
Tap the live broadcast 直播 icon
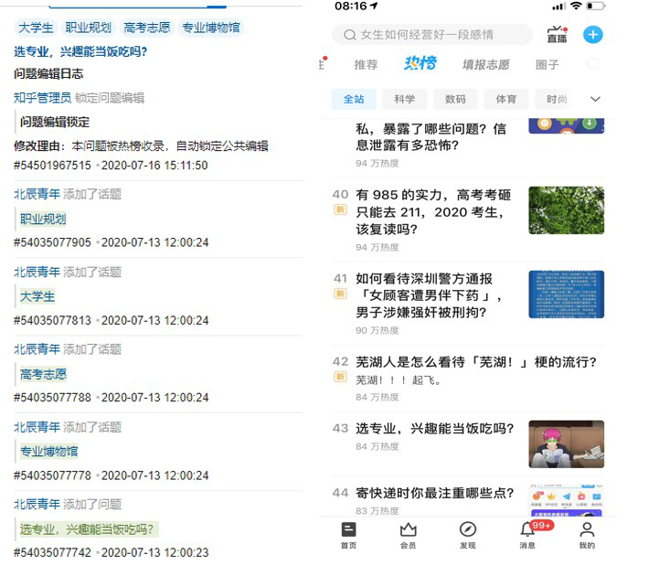point(557,35)
